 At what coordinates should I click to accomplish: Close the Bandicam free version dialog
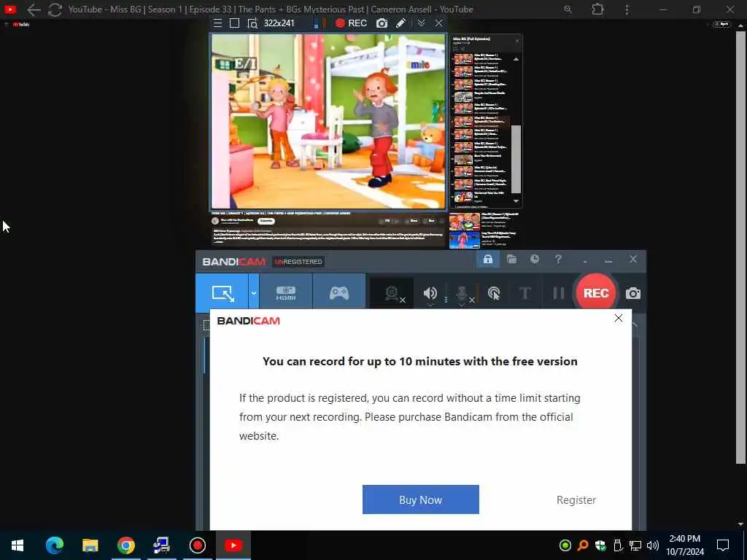[x=619, y=318]
